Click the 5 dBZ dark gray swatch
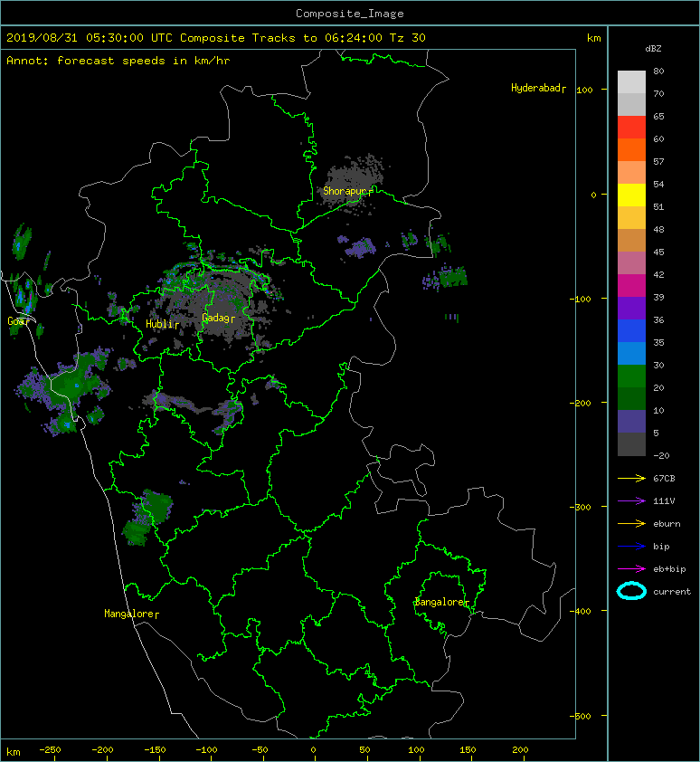Viewport: 700px width, 762px height. 631,443
